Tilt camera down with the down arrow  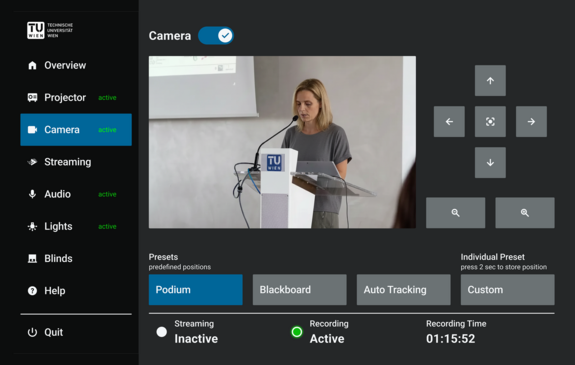[490, 163]
